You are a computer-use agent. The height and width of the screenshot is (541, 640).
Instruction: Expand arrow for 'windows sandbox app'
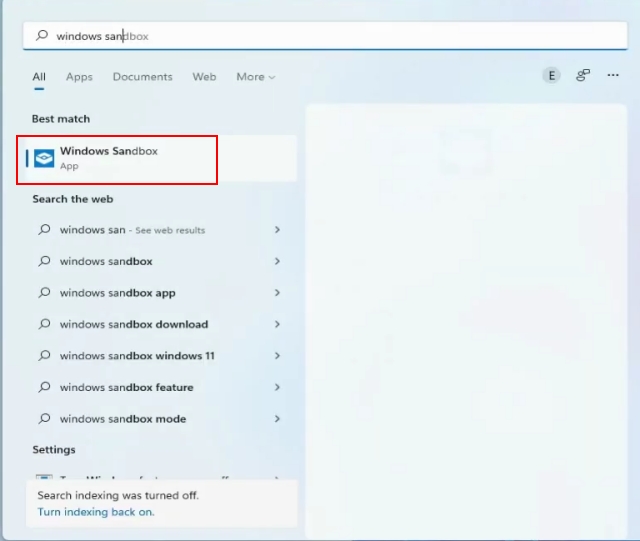coord(277,293)
